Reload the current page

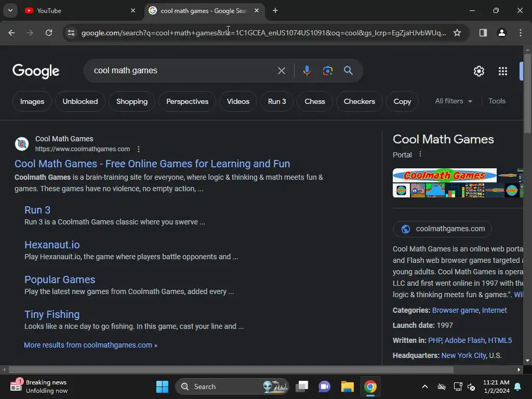(49, 33)
